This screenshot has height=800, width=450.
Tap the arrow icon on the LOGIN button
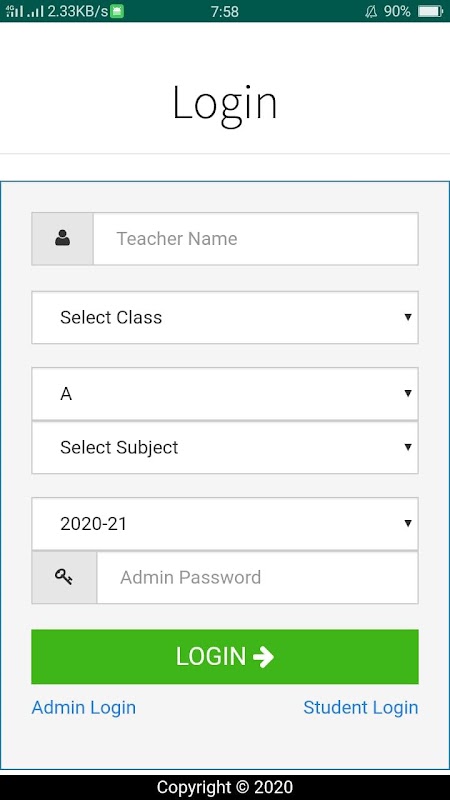click(x=263, y=657)
